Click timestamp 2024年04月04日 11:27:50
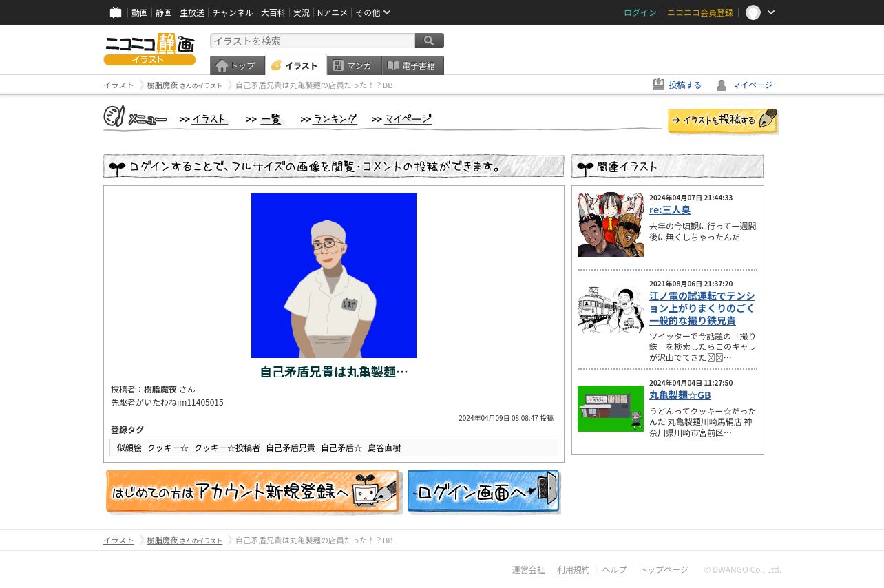This screenshot has height=588, width=884. tap(691, 383)
